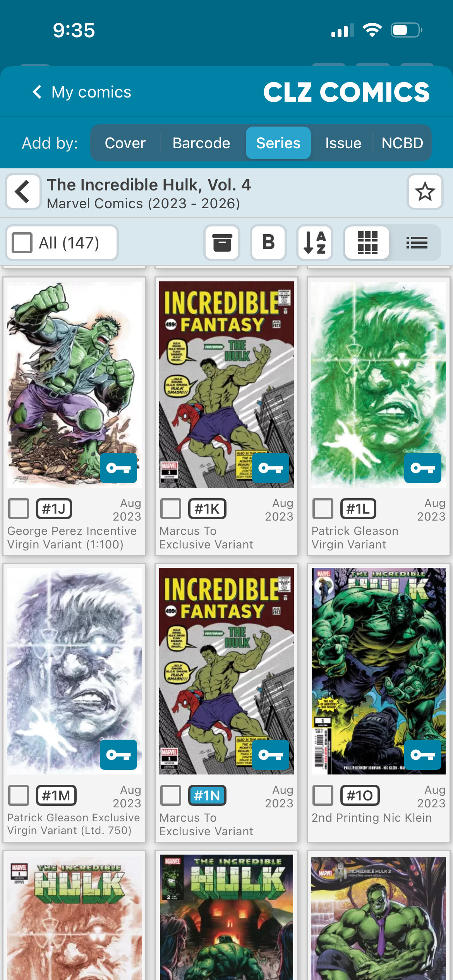
Task: Return to My comics
Action: pyautogui.click(x=82, y=92)
